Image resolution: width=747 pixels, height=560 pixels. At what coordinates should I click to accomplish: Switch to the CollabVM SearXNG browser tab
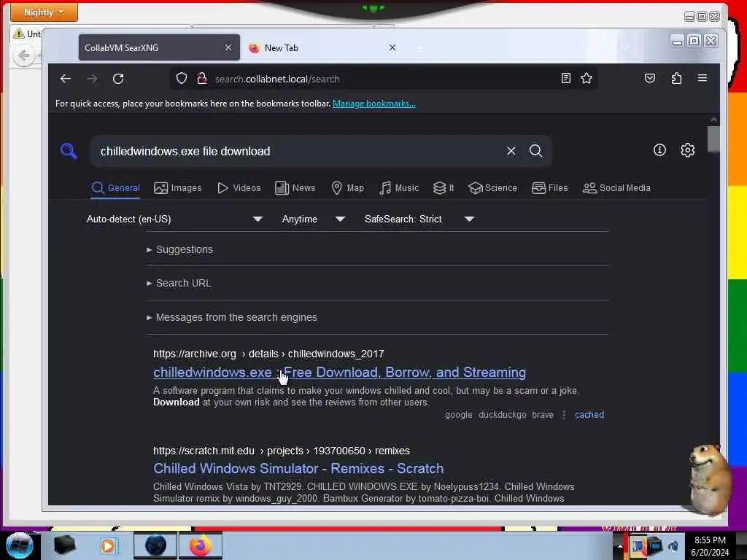click(159, 47)
